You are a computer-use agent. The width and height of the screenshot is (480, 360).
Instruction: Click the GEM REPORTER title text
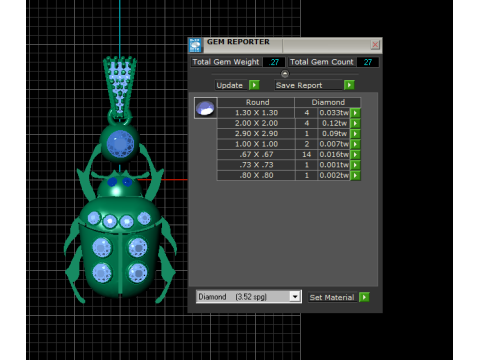238,42
